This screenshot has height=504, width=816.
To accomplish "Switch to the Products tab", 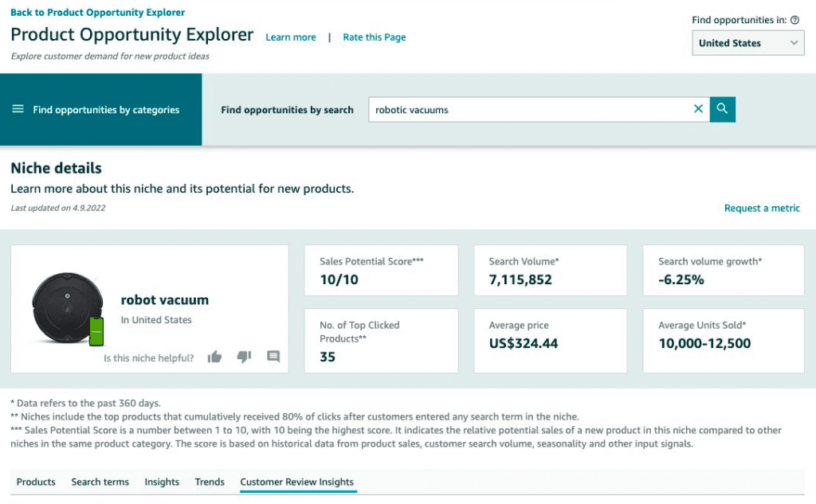I will [x=36, y=482].
